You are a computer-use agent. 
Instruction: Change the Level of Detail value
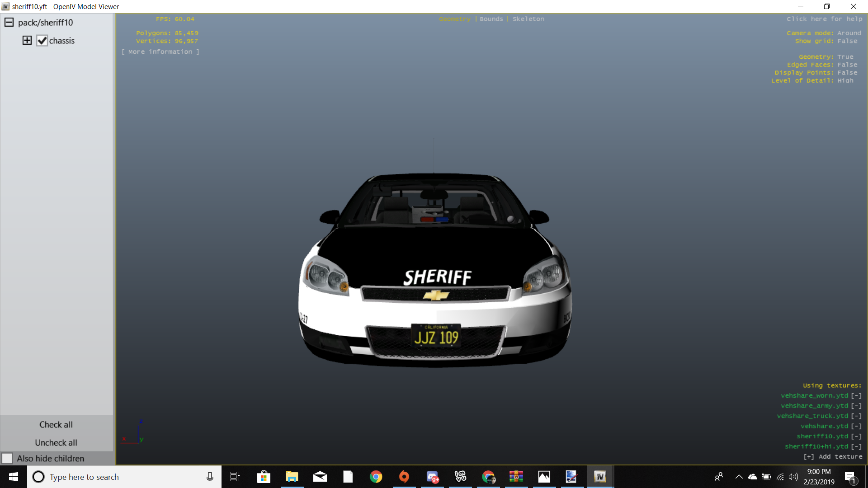845,80
